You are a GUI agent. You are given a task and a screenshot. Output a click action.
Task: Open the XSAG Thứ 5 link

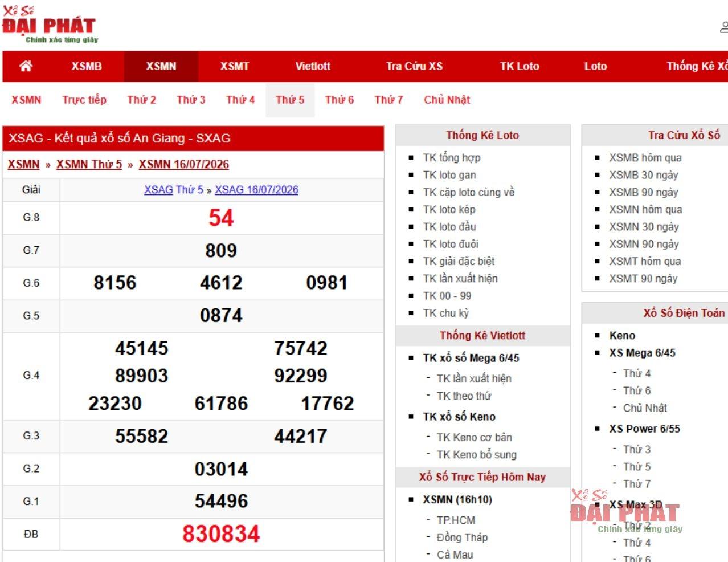173,190
